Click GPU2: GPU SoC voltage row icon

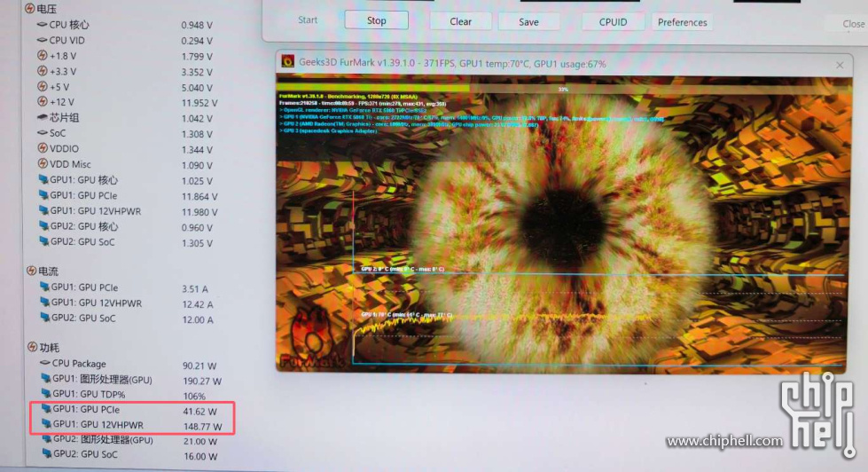pos(44,241)
